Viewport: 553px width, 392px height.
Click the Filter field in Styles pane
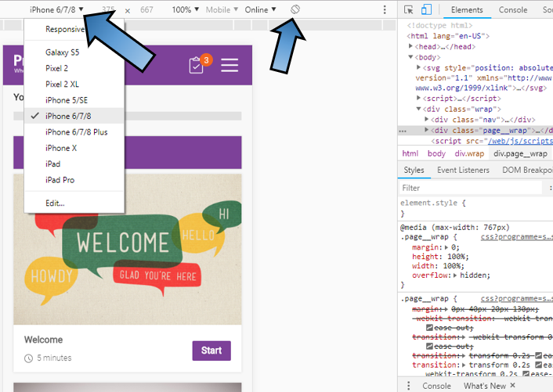coord(470,188)
